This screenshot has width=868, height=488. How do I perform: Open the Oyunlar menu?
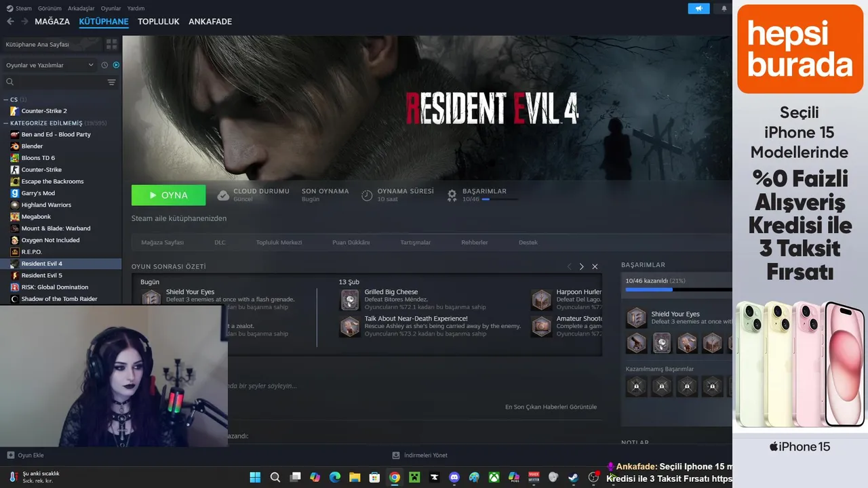pyautogui.click(x=111, y=9)
